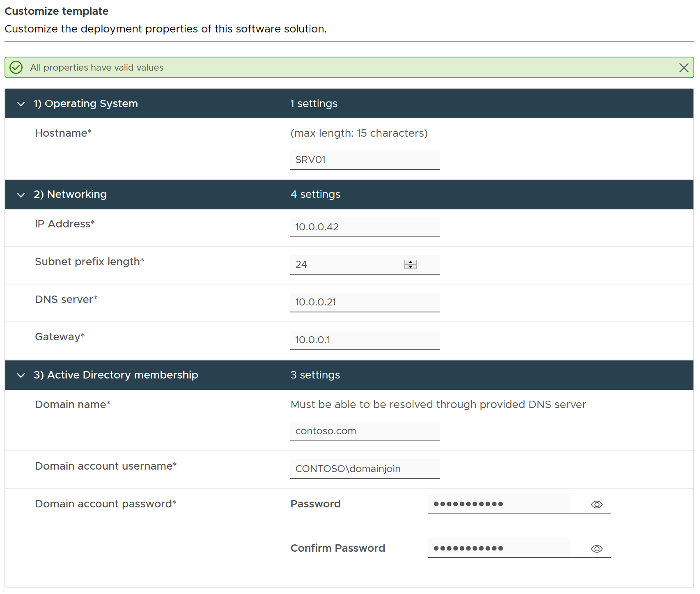Viewport: 700px width, 594px height.
Task: Click the bold 'Password' label
Action: 316,504
